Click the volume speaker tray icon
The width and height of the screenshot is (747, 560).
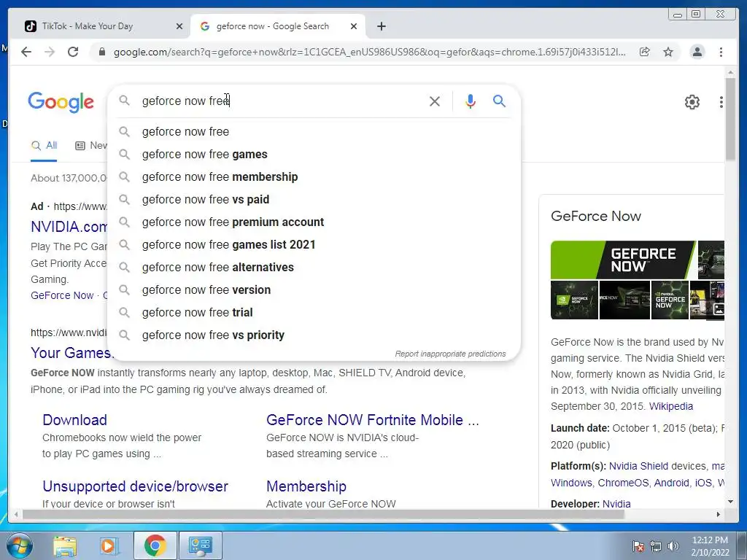coord(673,546)
